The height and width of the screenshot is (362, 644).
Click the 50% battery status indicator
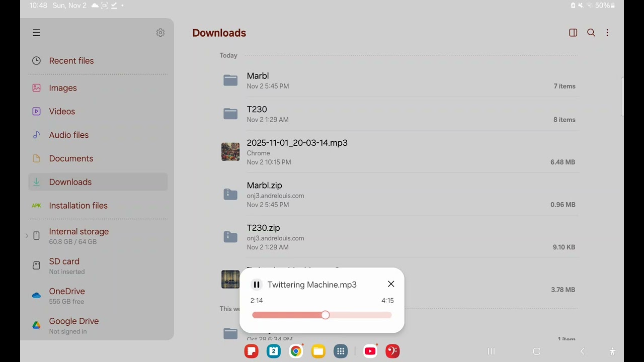[x=605, y=6]
